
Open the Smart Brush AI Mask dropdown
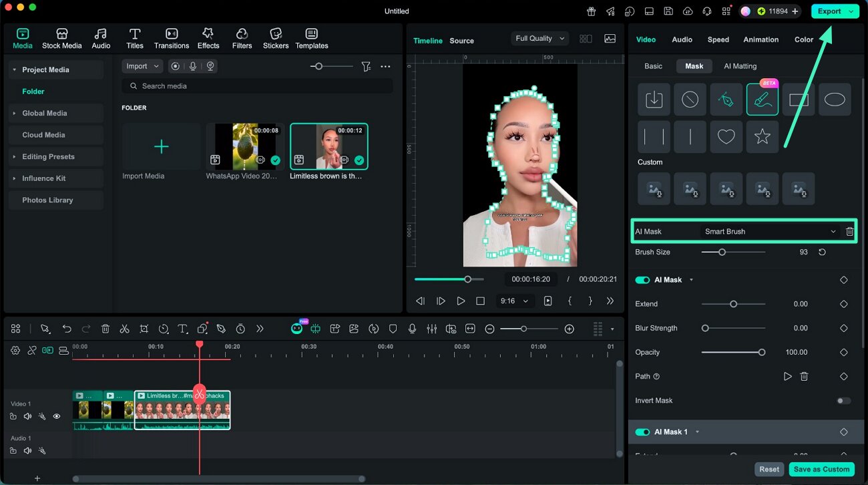(770, 231)
